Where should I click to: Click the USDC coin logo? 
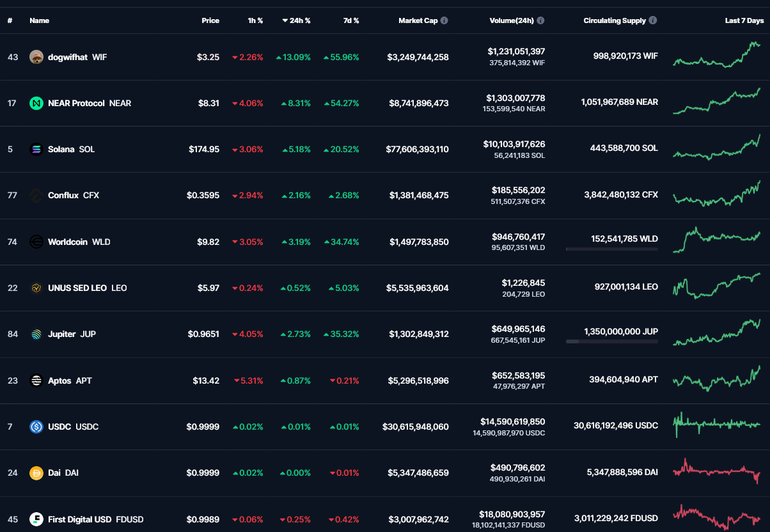point(36,426)
